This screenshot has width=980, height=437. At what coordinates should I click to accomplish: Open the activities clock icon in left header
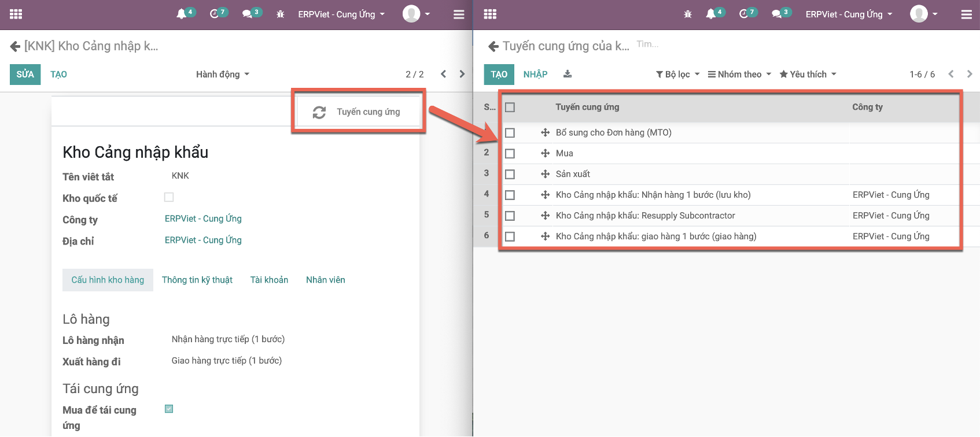pos(215,14)
